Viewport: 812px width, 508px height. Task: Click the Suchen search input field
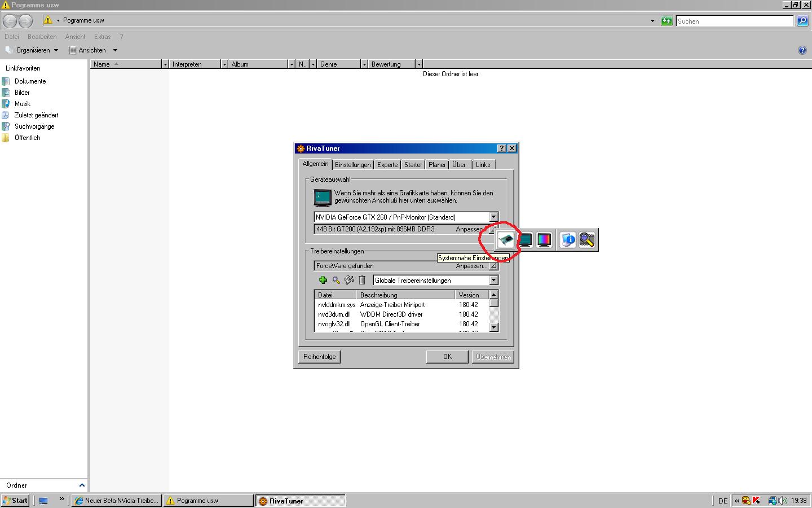[x=735, y=21]
